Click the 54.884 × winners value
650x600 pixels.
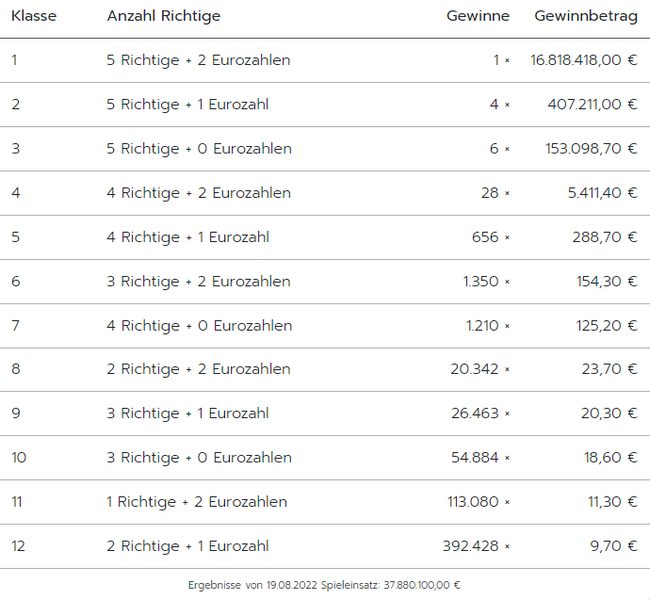[480, 458]
